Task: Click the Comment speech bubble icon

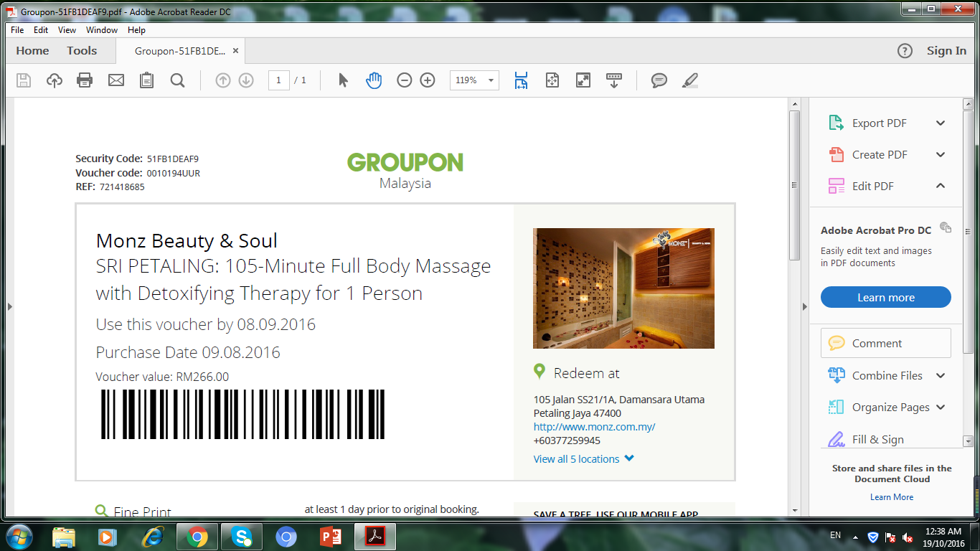Action: pos(659,80)
